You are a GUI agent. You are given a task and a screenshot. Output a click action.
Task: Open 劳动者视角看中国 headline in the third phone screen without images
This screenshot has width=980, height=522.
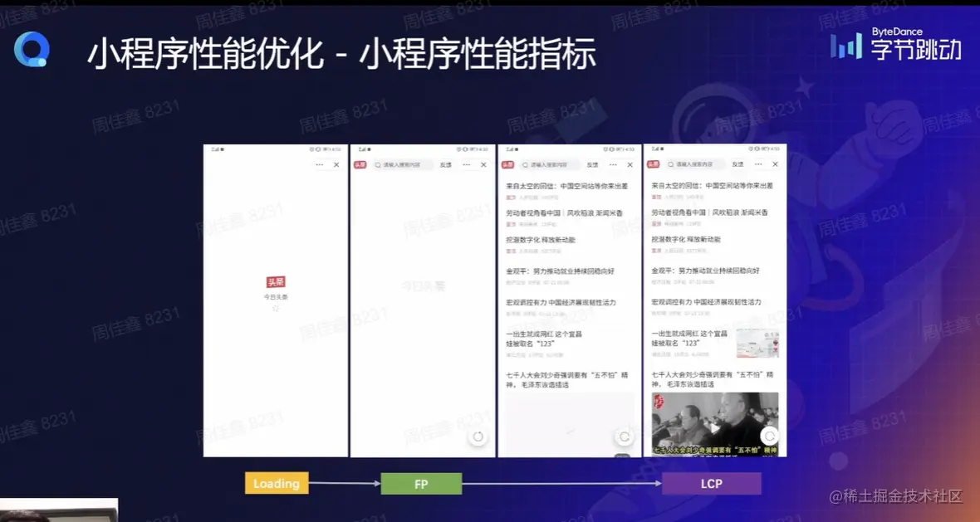point(565,213)
